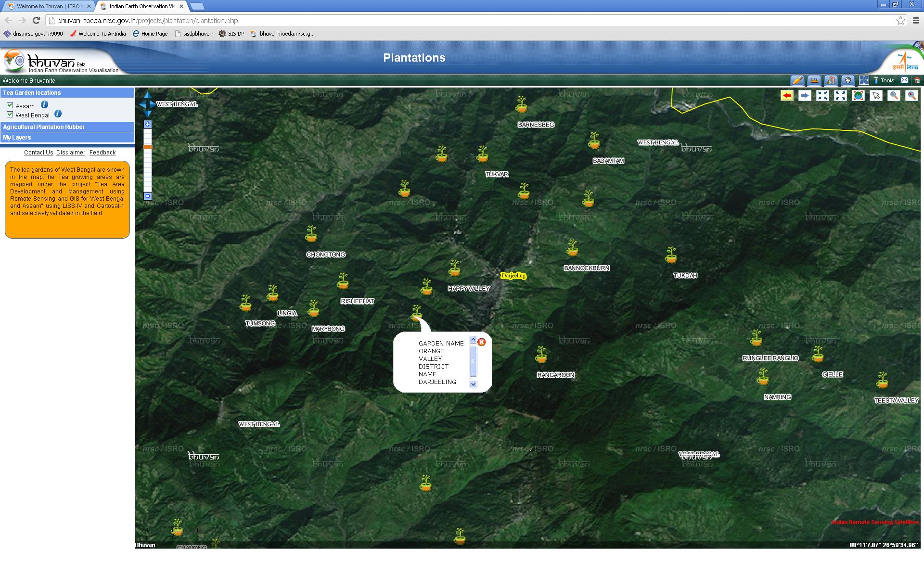Open the envelope mail icon
Viewport: 924px width, 563px height.
905,80
